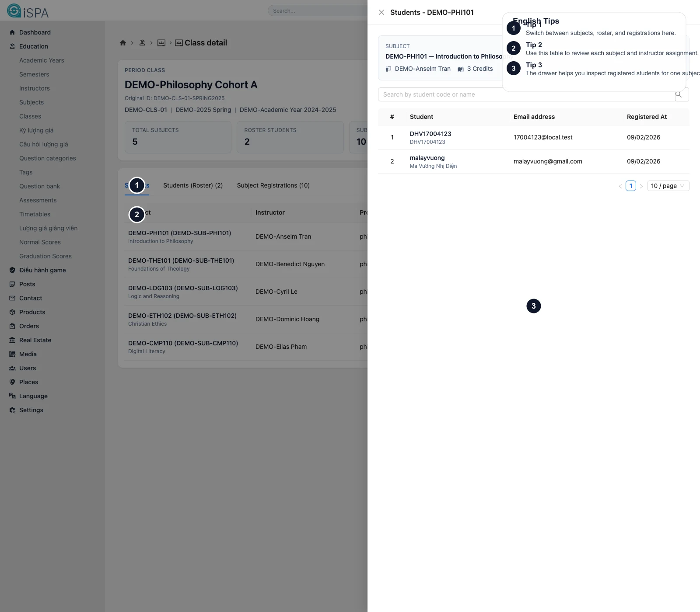This screenshot has height=612, width=700.
Task: Open the DEMO-THE101 subject row
Action: point(181,264)
